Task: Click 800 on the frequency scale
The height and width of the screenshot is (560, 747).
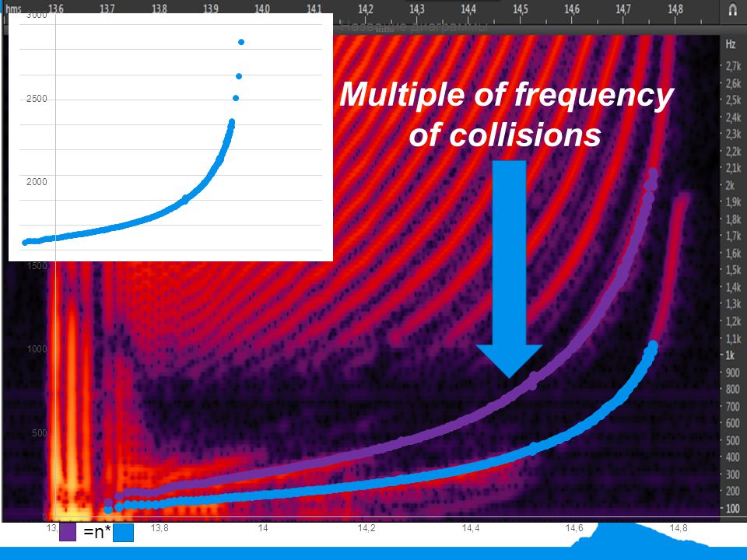Action: [x=733, y=389]
